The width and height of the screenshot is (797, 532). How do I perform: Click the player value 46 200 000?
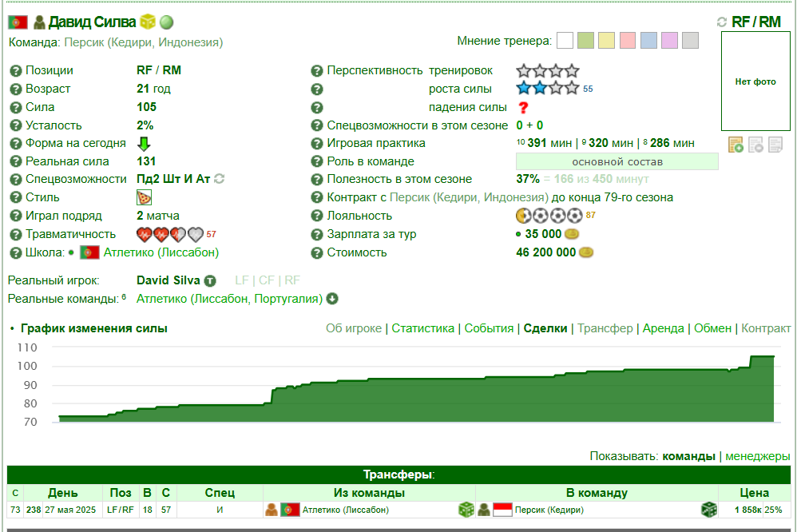[x=546, y=252]
